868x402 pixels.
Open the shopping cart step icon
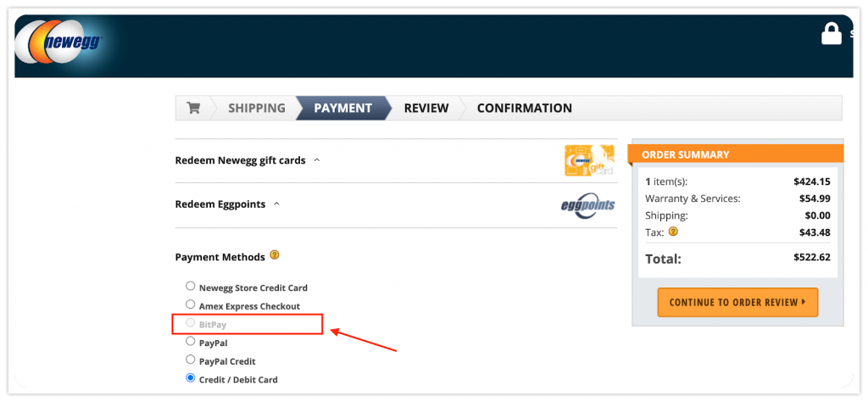(193, 108)
